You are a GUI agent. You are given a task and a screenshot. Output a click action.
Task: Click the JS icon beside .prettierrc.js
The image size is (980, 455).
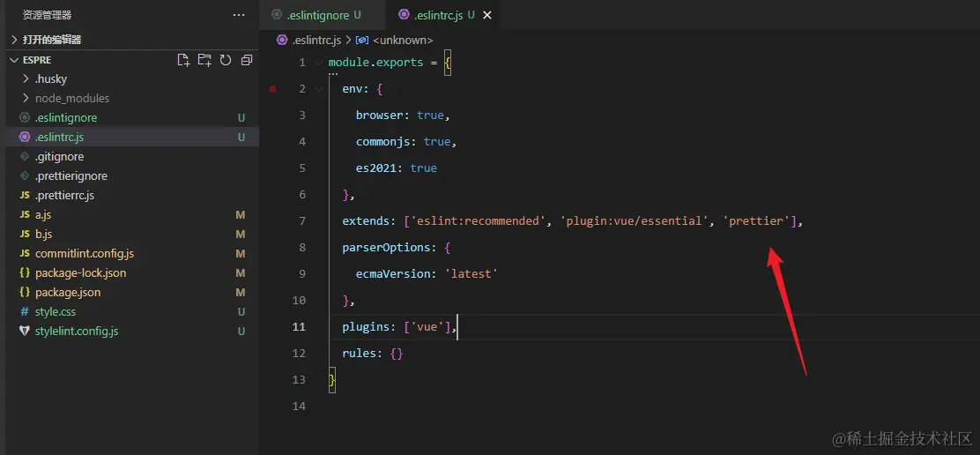[25, 195]
